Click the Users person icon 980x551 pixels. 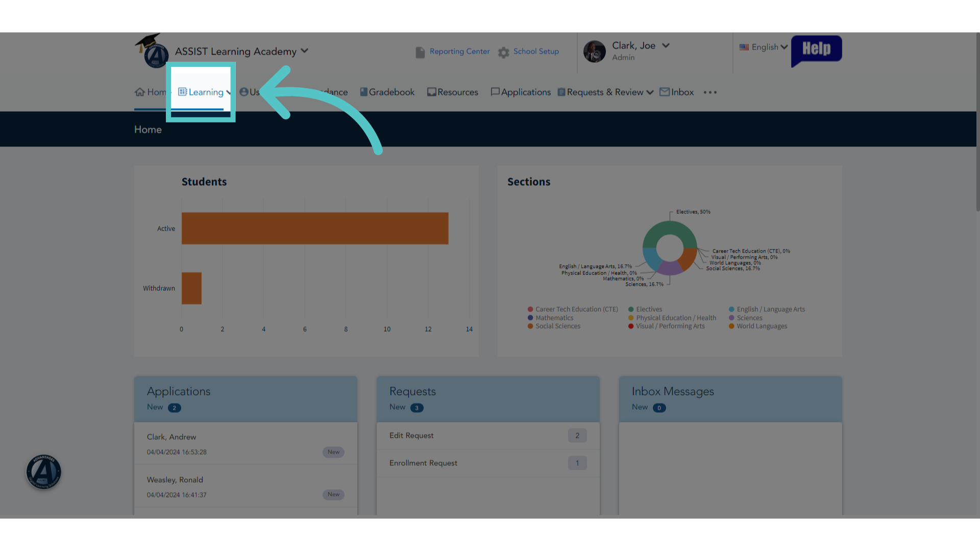click(244, 92)
